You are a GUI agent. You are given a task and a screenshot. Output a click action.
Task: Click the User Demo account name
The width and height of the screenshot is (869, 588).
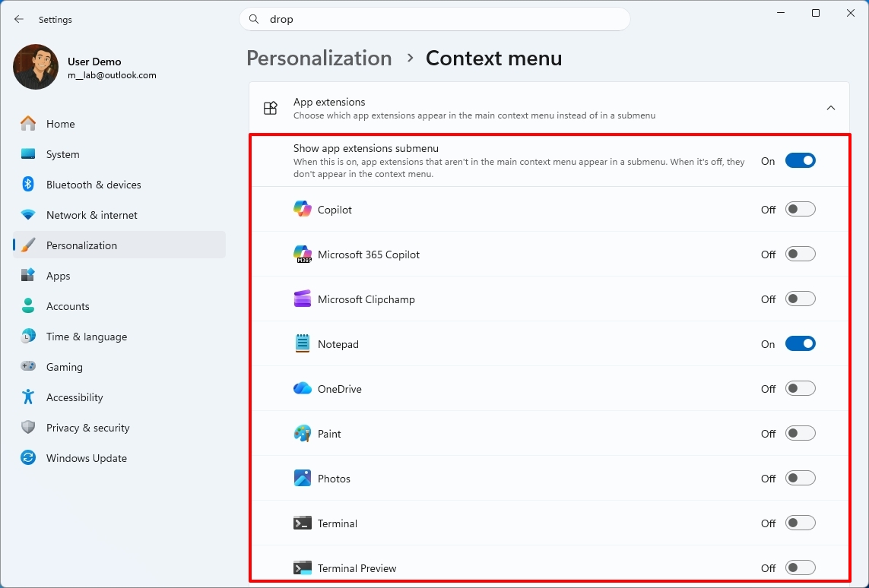click(x=94, y=62)
